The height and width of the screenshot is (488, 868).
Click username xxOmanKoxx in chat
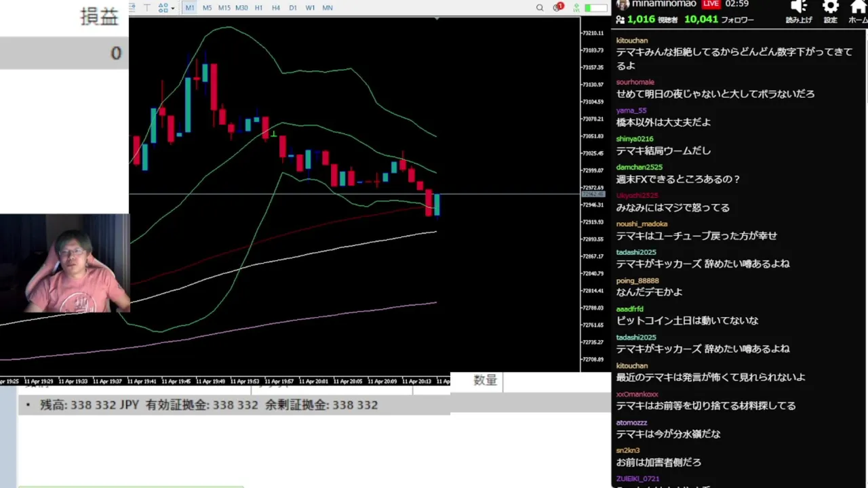point(637,394)
